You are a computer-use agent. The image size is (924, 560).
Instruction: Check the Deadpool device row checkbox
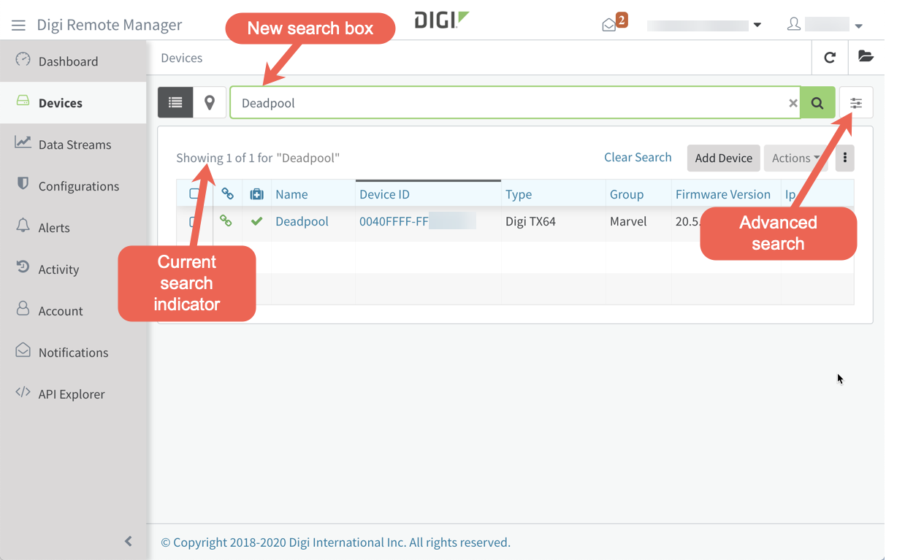coord(194,221)
